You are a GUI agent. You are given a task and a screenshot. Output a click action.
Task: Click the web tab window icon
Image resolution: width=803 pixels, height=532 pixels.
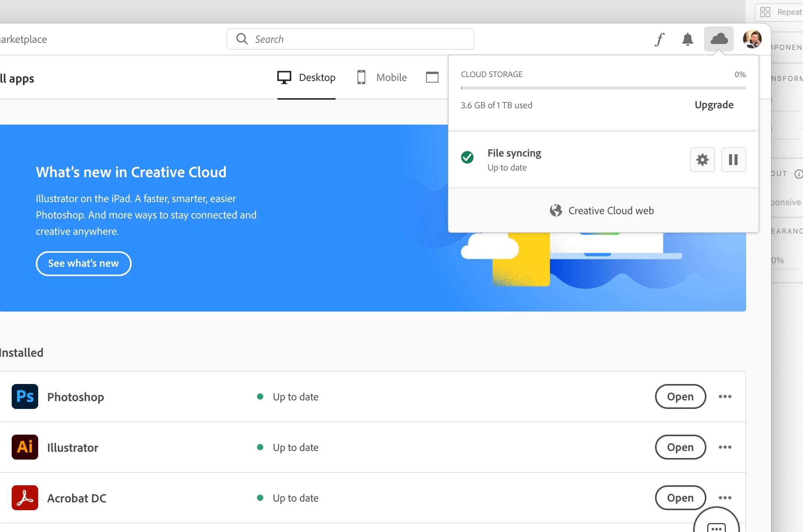click(432, 78)
